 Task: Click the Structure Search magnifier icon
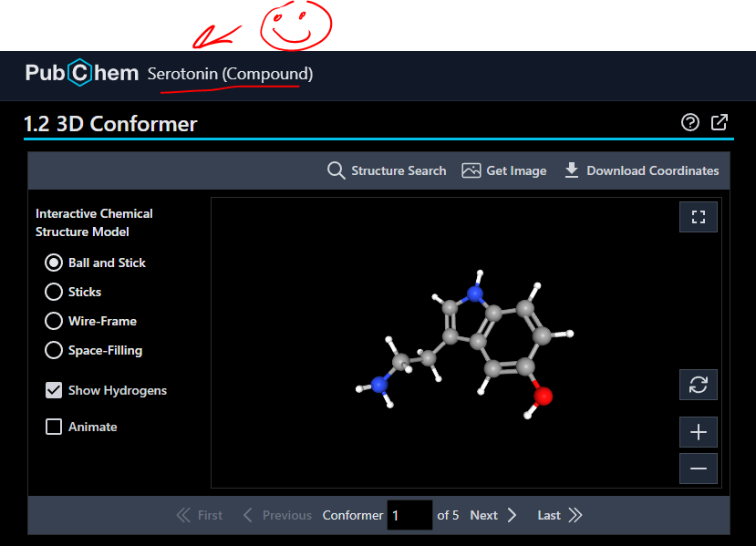coord(337,170)
